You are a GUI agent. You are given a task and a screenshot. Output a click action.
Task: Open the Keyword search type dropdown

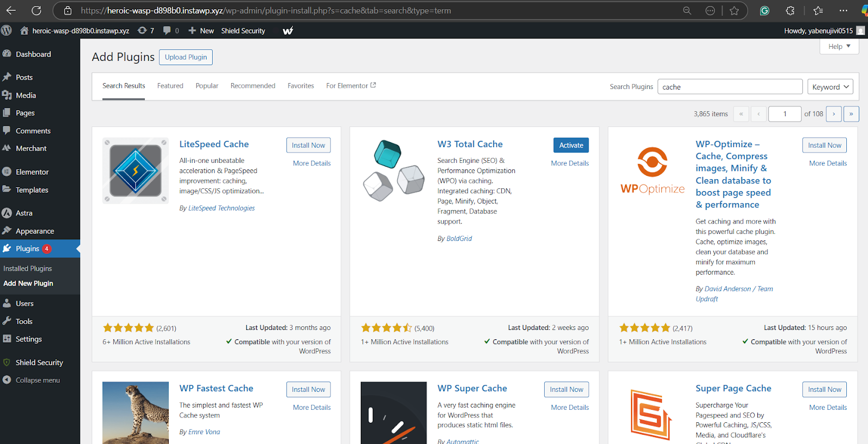click(831, 87)
